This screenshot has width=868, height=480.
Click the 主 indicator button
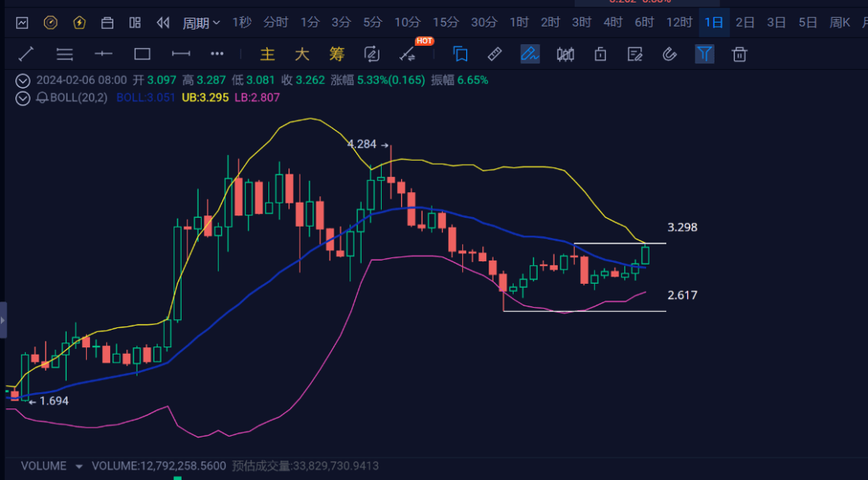[x=268, y=54]
